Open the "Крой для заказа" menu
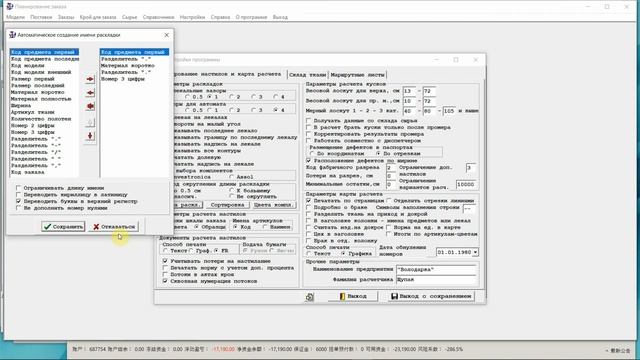This screenshot has width=640, height=360. tap(98, 17)
